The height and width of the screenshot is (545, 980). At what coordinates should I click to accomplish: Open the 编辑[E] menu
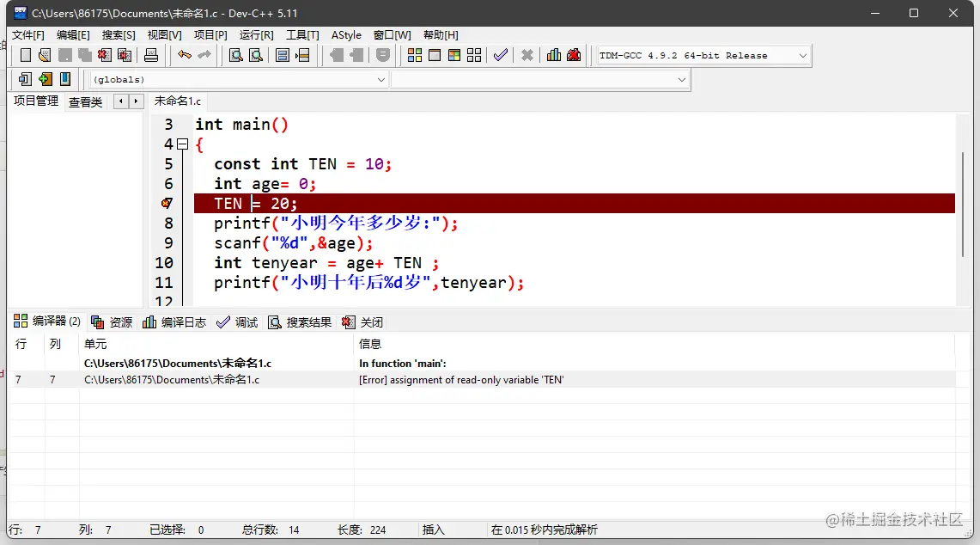pos(73,35)
